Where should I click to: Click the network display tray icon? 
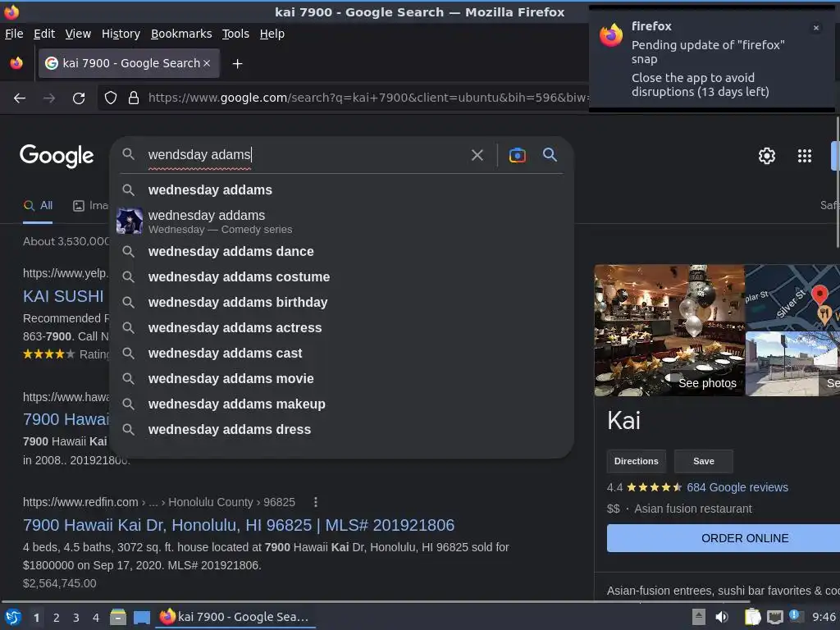774,617
